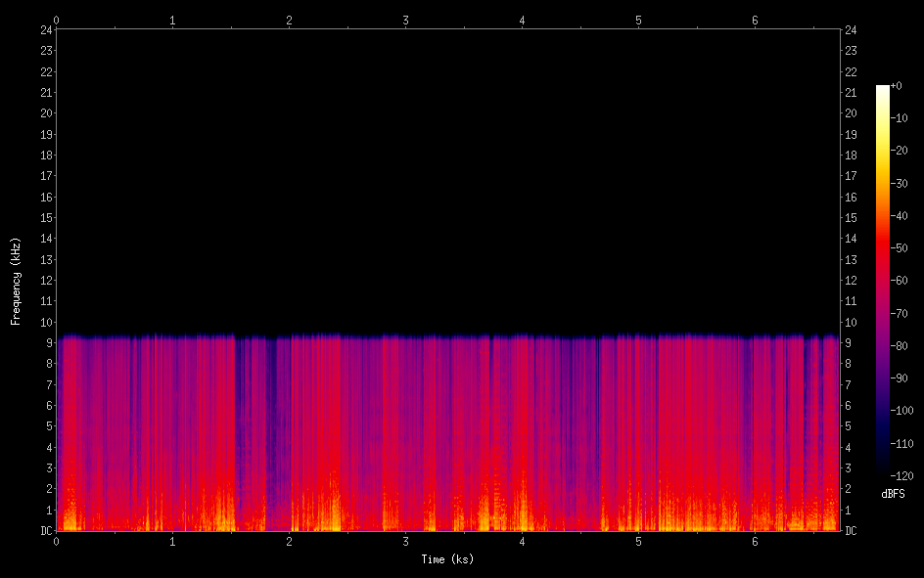Click the Frequency (kHz) axis title
924x578 pixels.
(16, 280)
